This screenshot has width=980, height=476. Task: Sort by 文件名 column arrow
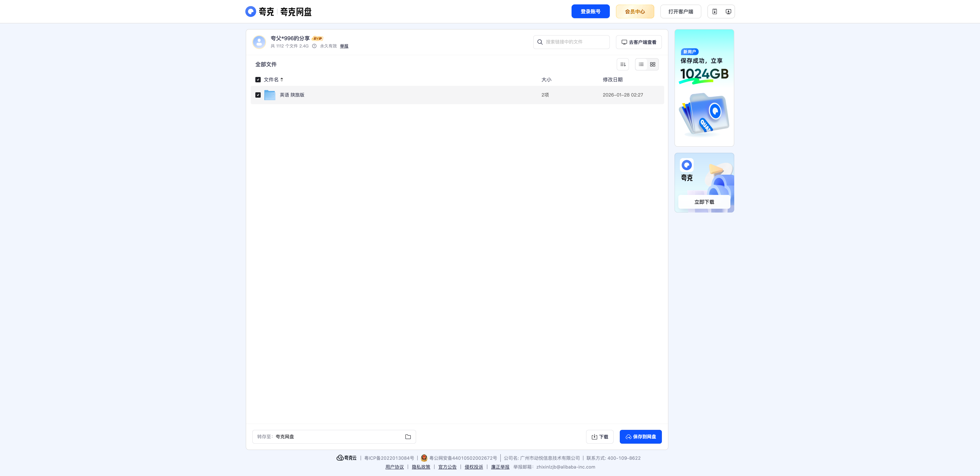tap(282, 79)
